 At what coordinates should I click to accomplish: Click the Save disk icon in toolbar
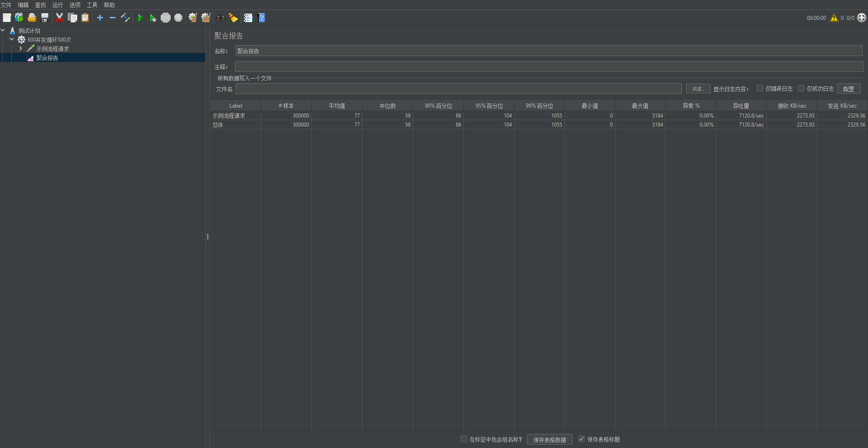(45, 18)
